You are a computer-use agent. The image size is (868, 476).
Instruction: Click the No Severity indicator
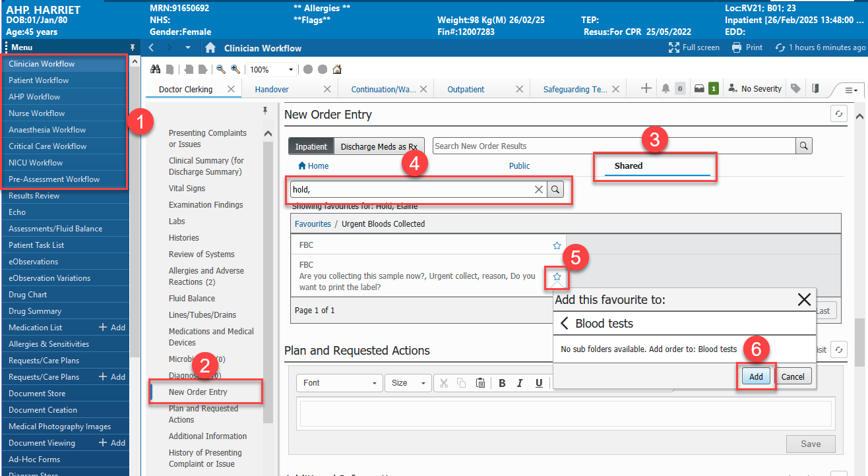coord(754,88)
